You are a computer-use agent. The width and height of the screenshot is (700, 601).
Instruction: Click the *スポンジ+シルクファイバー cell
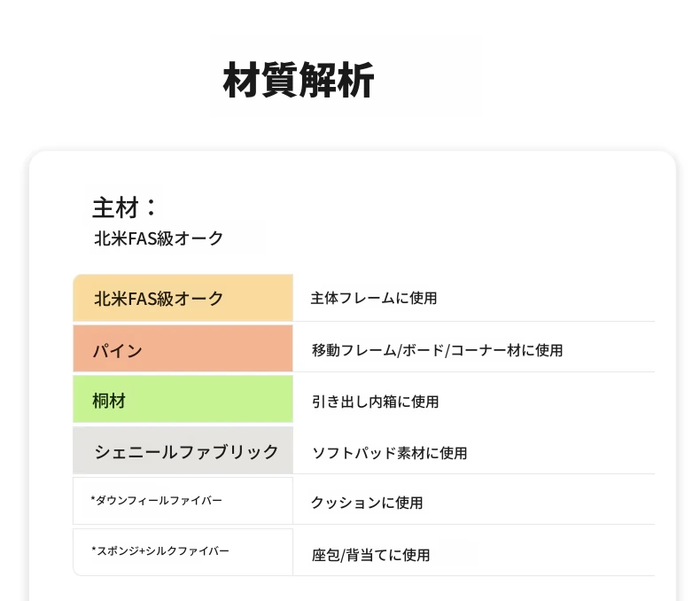(183, 552)
